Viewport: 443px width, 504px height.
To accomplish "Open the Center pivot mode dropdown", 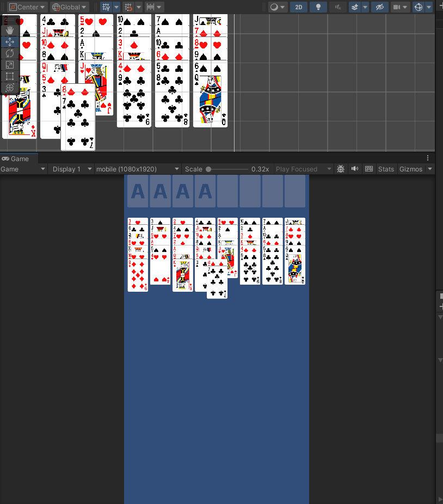I will [27, 7].
